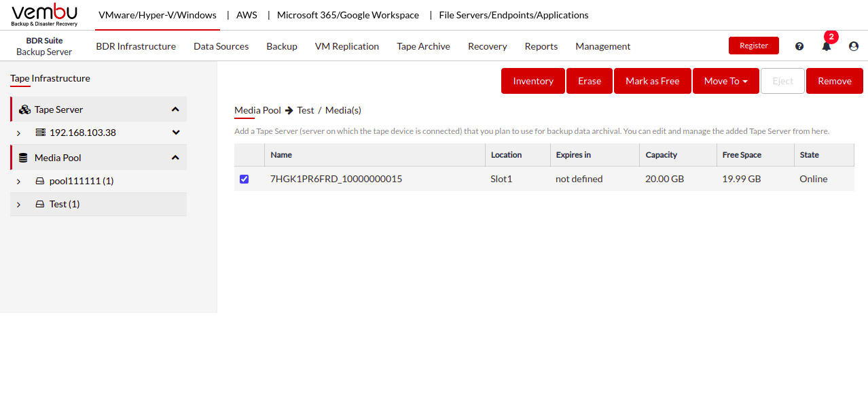
Task: Open the BDR Infrastructure menu
Action: pyautogui.click(x=136, y=46)
